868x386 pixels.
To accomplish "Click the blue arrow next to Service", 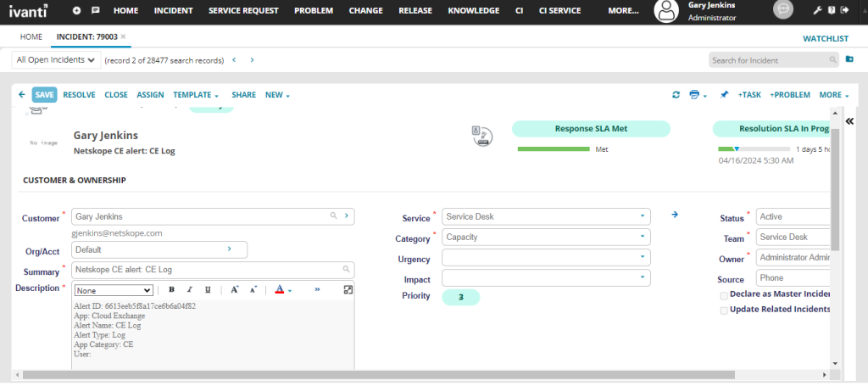I will click(675, 215).
